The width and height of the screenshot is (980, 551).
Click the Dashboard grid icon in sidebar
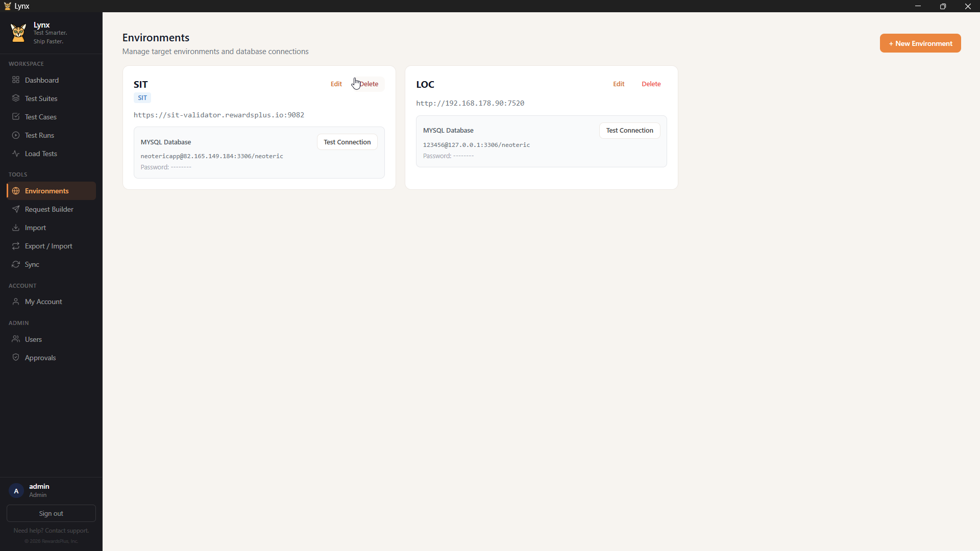pyautogui.click(x=16, y=80)
